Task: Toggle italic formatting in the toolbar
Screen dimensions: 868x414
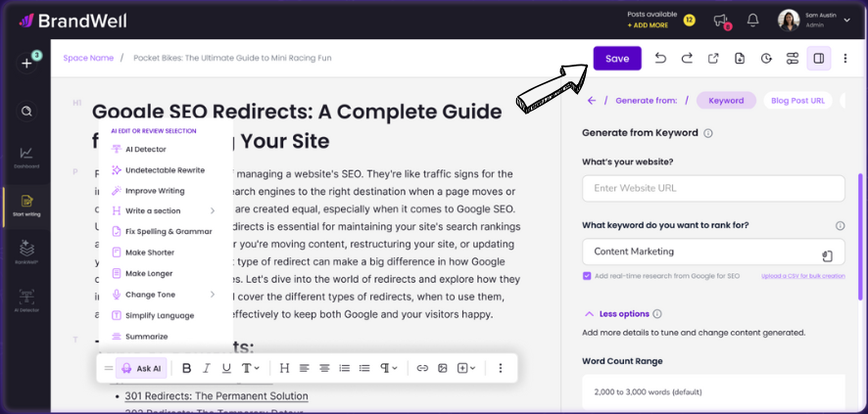Action: click(207, 368)
